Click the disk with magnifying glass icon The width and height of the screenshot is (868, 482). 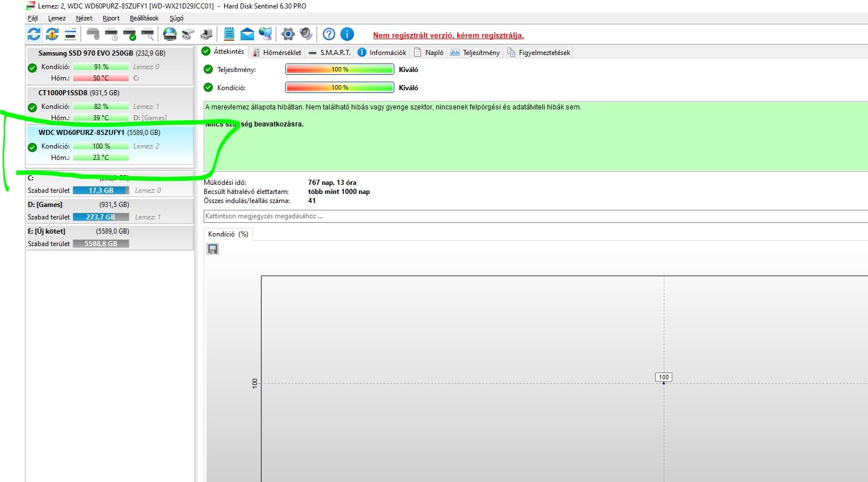(x=148, y=34)
